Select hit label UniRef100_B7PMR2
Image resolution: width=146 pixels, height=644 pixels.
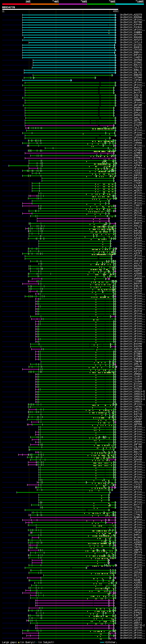131,158
